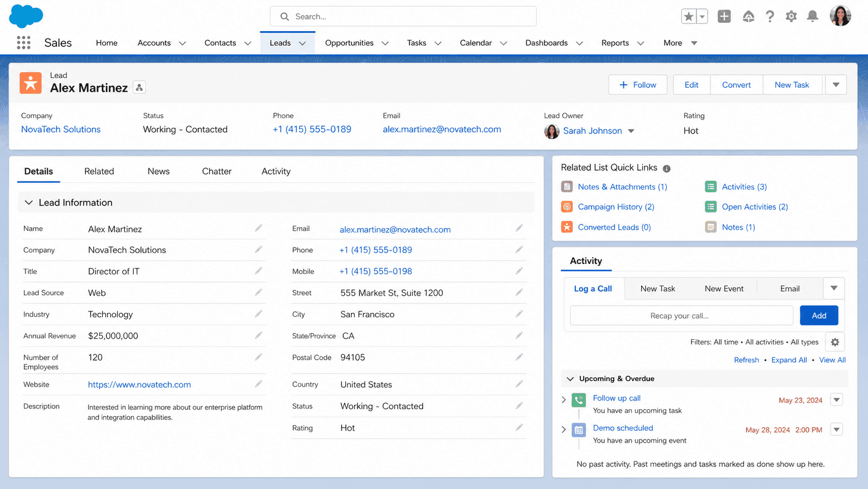
Task: Open the activity timeline settings gear
Action: tap(835, 342)
